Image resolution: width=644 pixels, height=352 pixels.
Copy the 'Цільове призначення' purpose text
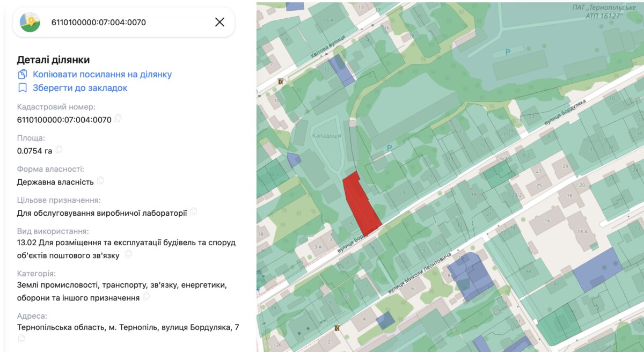click(x=194, y=212)
